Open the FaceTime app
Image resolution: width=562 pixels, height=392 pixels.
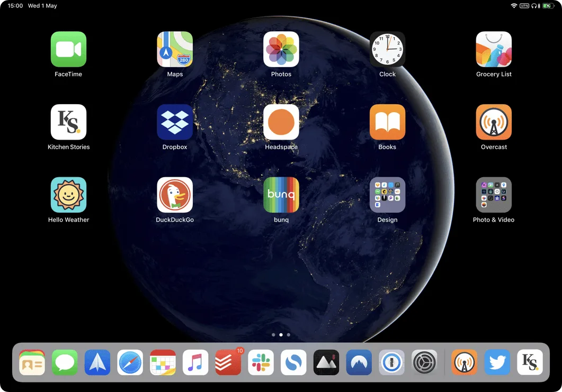pyautogui.click(x=68, y=49)
